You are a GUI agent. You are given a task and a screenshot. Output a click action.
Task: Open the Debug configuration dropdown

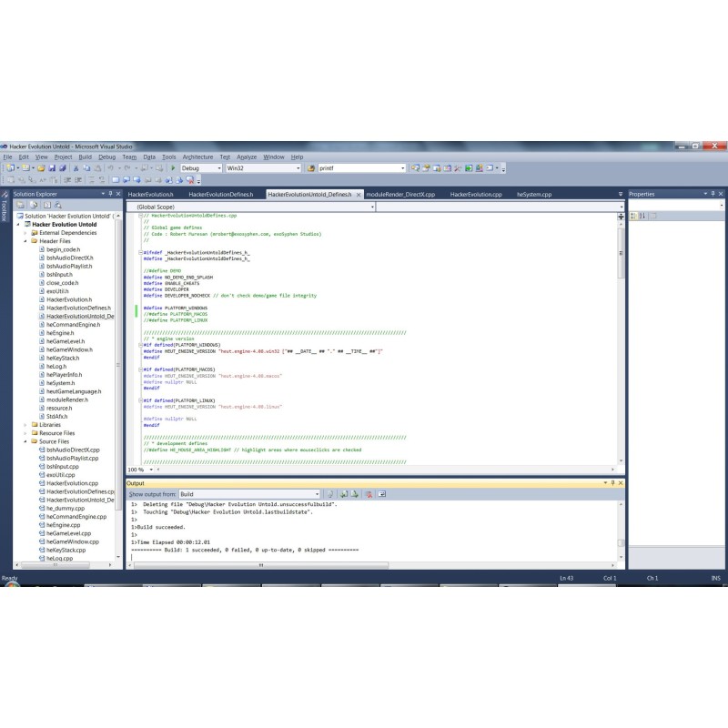[x=201, y=168]
